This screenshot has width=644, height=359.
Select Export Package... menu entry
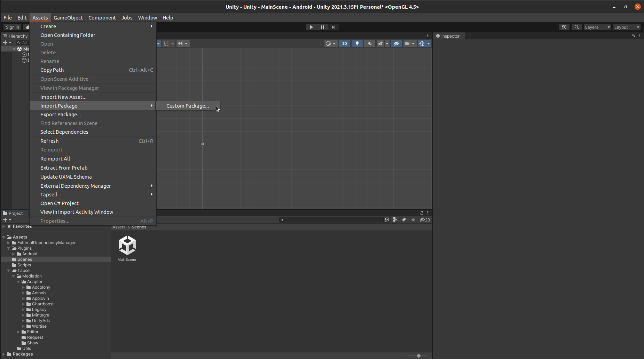93,115
